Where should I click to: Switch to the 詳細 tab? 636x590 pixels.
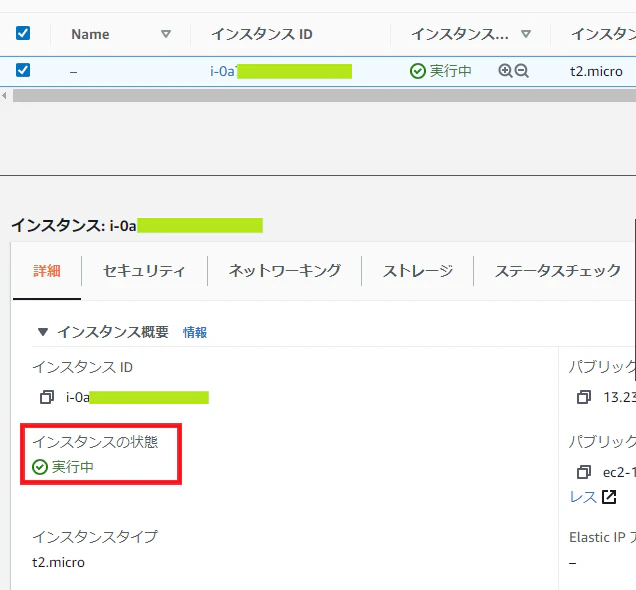point(47,270)
